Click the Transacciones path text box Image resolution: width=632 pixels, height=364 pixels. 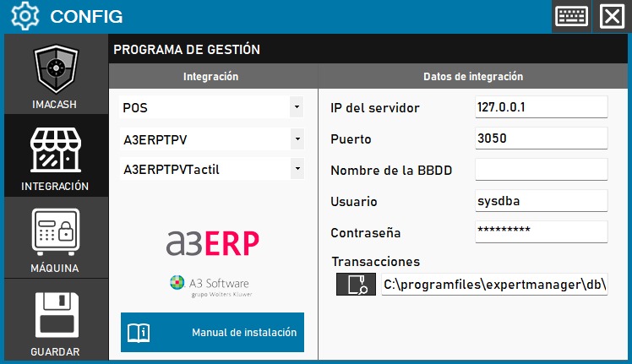[x=494, y=285]
